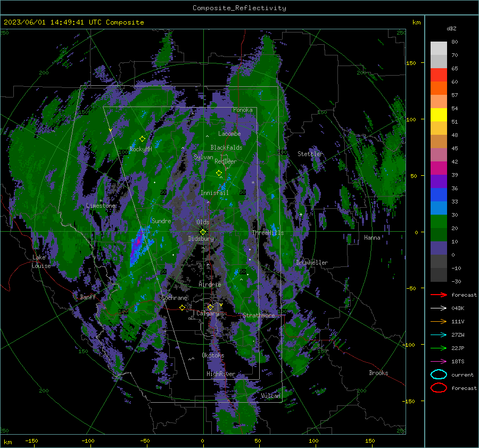Click the dBZ legend heading

tap(451, 28)
